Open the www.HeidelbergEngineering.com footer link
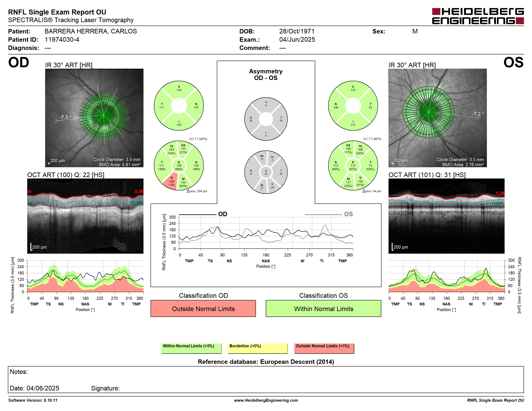The width and height of the screenshot is (532, 411). 266,400
